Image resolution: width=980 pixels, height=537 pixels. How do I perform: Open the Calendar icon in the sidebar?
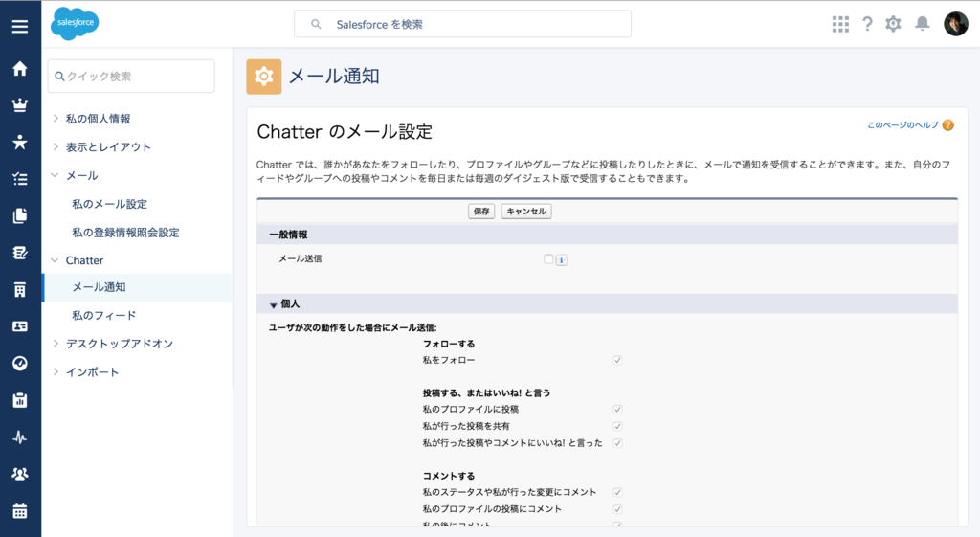20,511
